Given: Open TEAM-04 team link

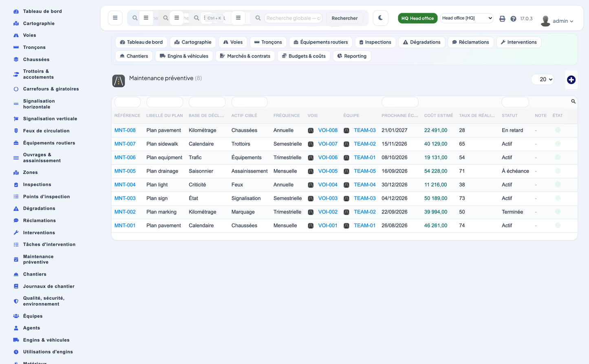Looking at the screenshot, I should (364, 184).
